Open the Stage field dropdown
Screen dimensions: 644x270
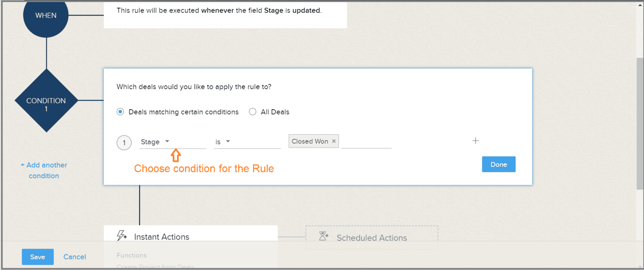point(173,142)
